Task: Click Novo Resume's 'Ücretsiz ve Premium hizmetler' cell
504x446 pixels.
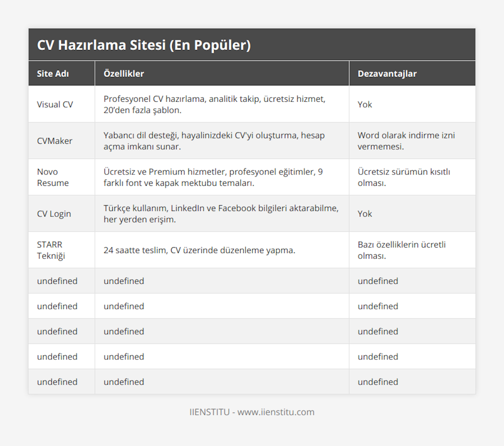Action: click(213, 177)
